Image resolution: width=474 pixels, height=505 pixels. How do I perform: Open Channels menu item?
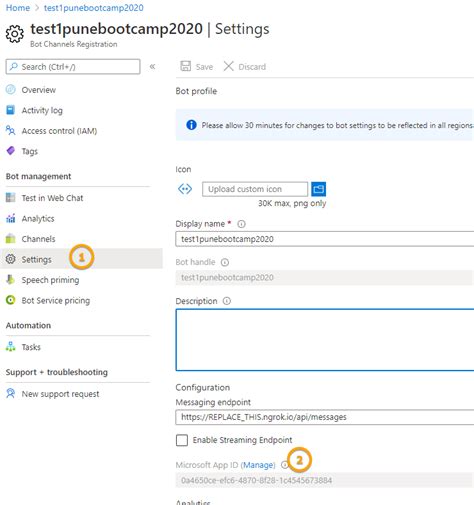pos(38,239)
